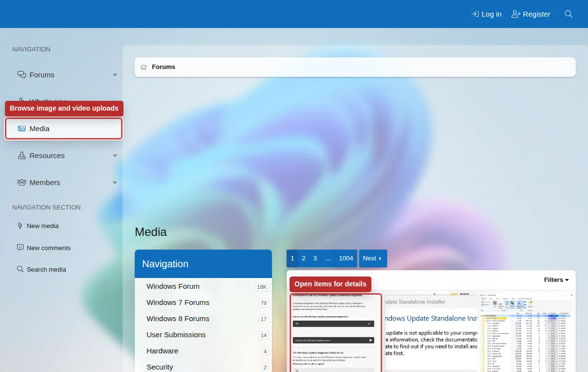Screen dimensions: 588x372
Task: Click the home icon in breadcrumb
Action: (144, 67)
